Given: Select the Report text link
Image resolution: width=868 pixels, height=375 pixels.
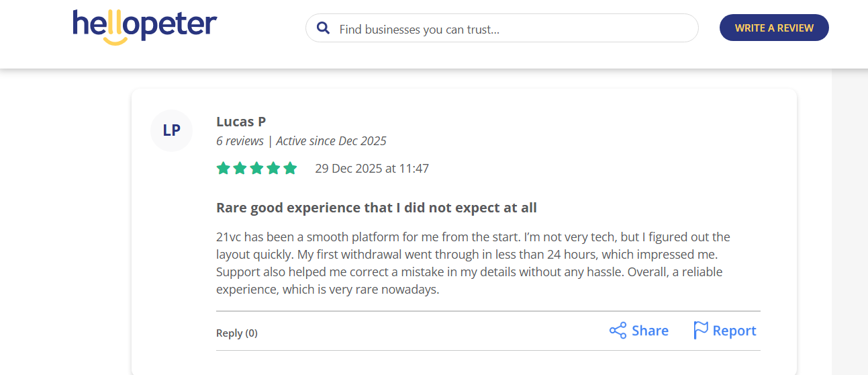Looking at the screenshot, I should pyautogui.click(x=734, y=331).
